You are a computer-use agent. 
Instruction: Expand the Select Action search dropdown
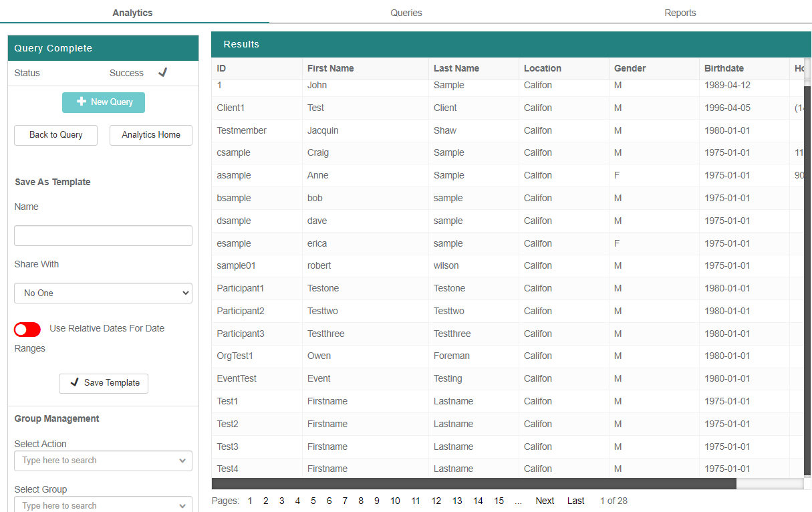(103, 461)
